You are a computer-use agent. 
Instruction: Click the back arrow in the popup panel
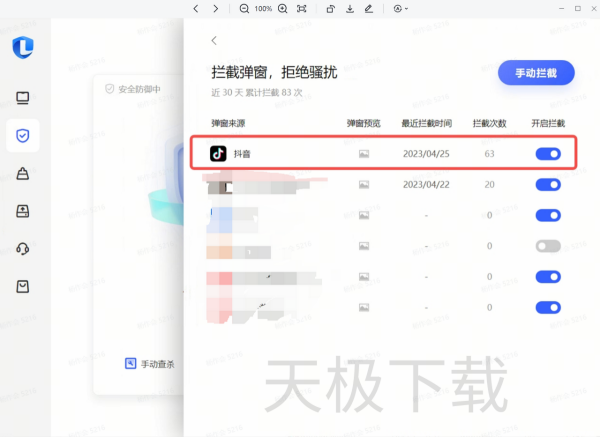click(214, 40)
